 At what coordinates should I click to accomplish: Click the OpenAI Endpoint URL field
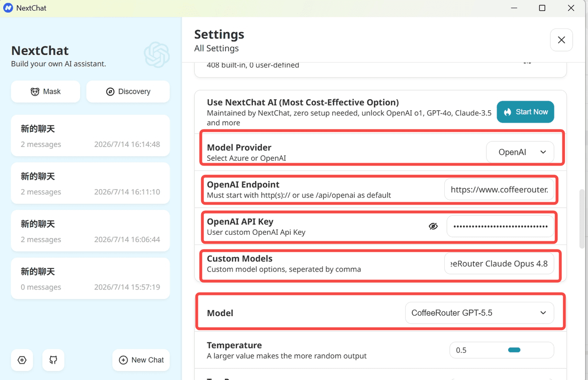pyautogui.click(x=499, y=189)
